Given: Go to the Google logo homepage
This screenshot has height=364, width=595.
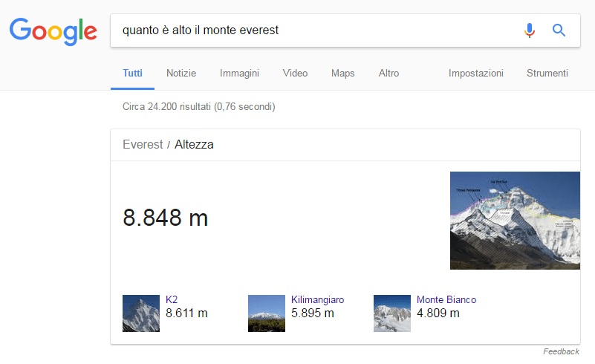Looking at the screenshot, I should point(53,31).
